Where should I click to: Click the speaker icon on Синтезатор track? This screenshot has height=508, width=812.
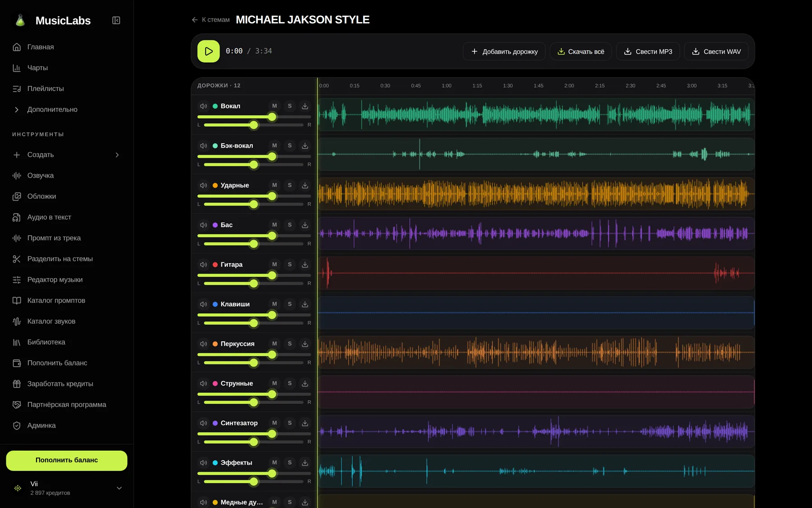(203, 423)
